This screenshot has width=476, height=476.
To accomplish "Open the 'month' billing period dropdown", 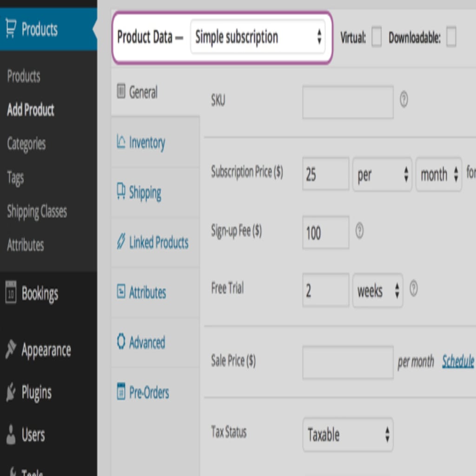I will pyautogui.click(x=439, y=174).
